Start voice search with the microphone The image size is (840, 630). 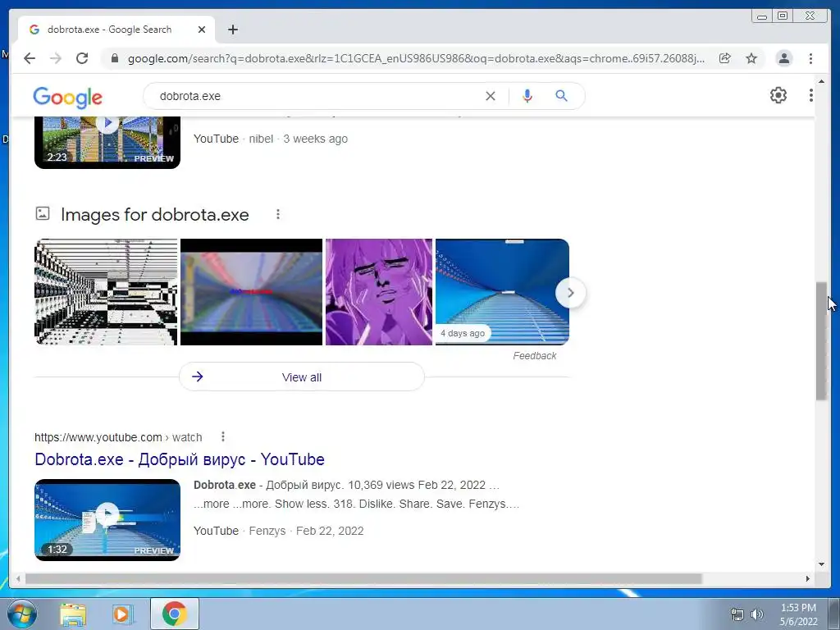[527, 96]
